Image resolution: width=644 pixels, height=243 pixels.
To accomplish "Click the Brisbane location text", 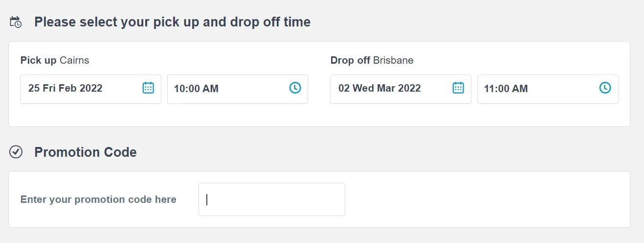I will tap(393, 61).
